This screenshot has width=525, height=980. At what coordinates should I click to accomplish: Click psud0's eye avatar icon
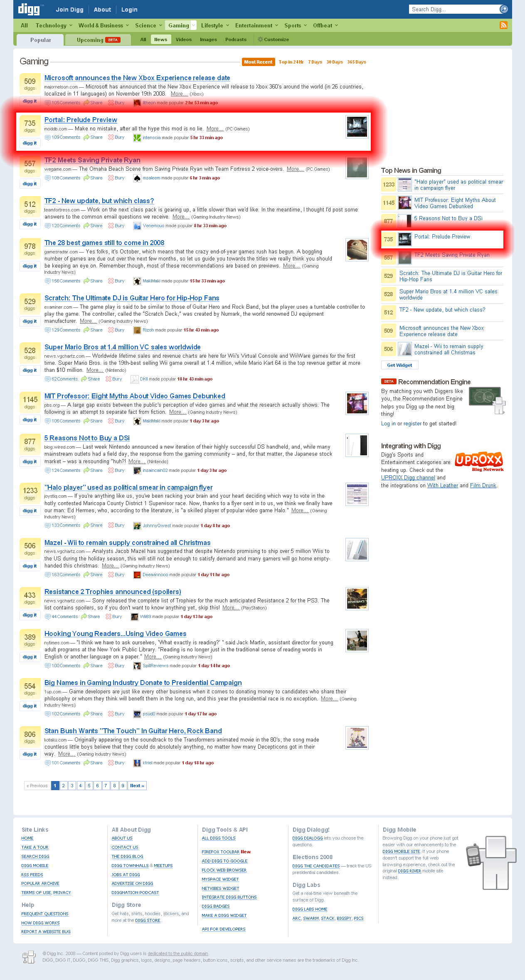pyautogui.click(x=137, y=714)
